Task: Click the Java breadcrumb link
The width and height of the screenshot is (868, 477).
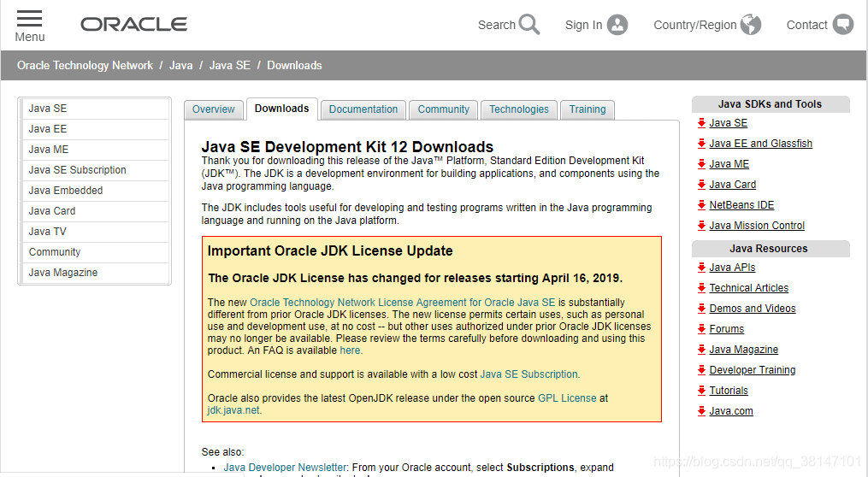Action: pyautogui.click(x=181, y=65)
